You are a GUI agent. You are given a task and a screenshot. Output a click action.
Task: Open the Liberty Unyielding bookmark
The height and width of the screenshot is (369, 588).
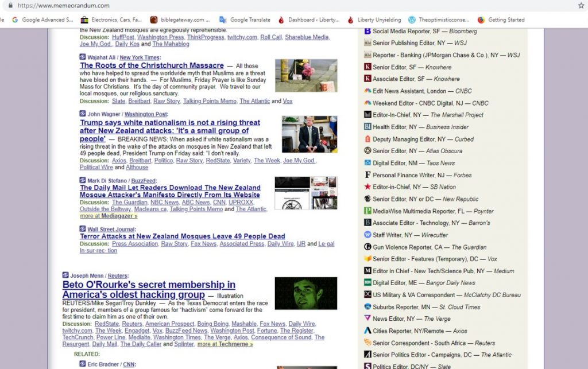pos(374,20)
